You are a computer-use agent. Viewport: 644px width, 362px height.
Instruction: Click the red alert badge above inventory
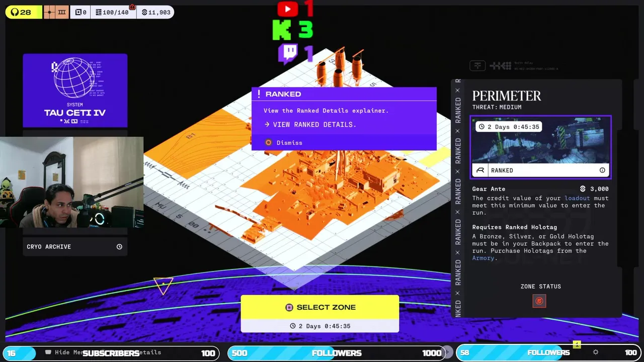click(x=132, y=7)
